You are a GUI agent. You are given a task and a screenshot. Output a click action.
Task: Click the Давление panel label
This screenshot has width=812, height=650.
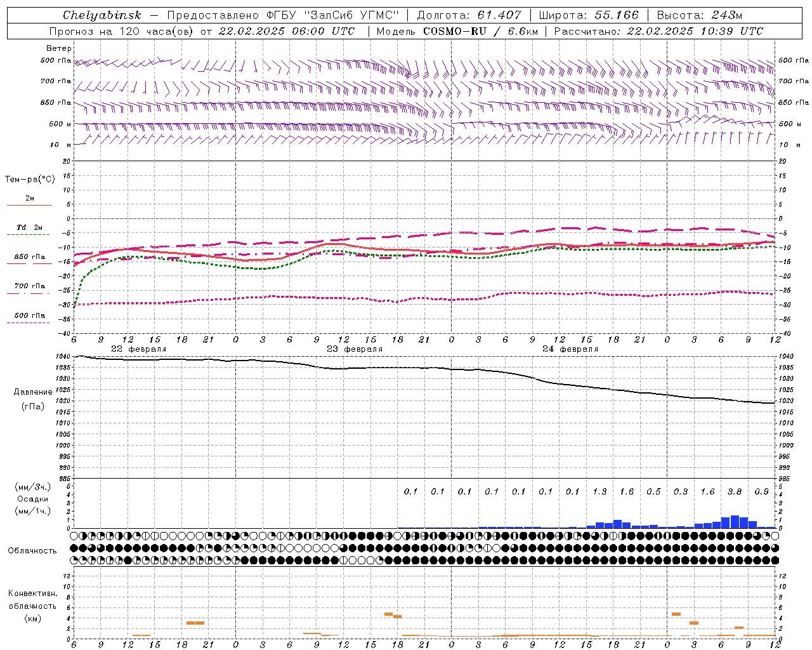(x=33, y=392)
